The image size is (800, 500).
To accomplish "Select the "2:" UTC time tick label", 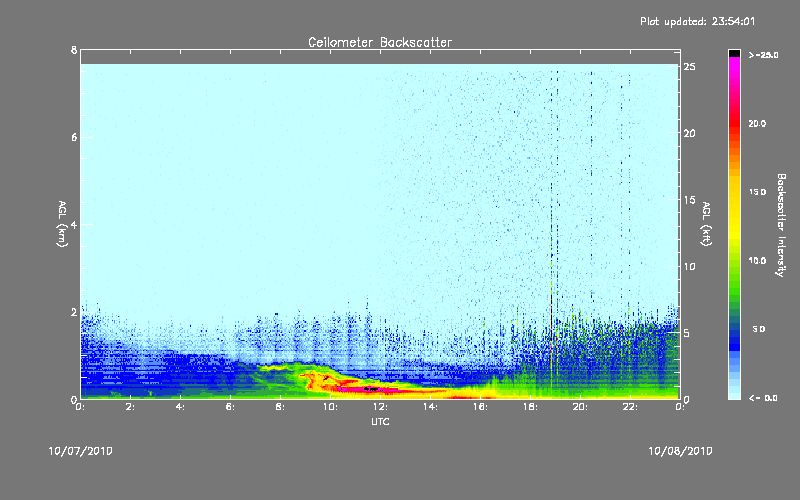I will 131,407.
